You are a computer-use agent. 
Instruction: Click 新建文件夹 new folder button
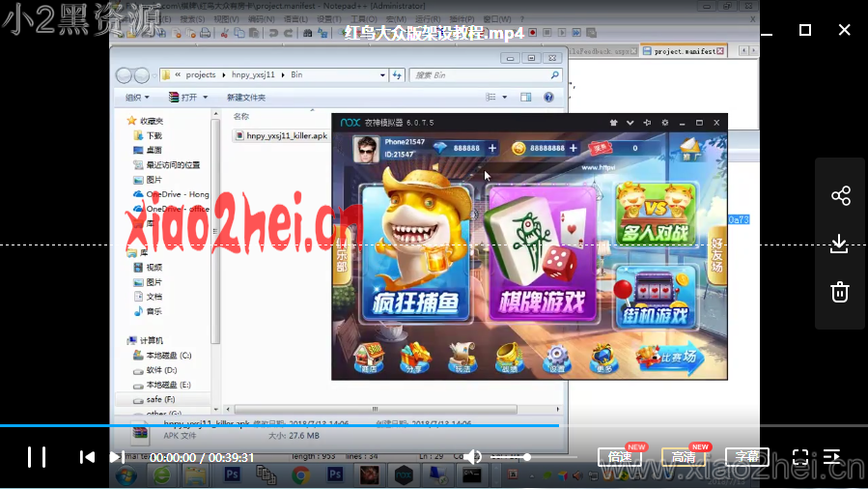point(246,98)
